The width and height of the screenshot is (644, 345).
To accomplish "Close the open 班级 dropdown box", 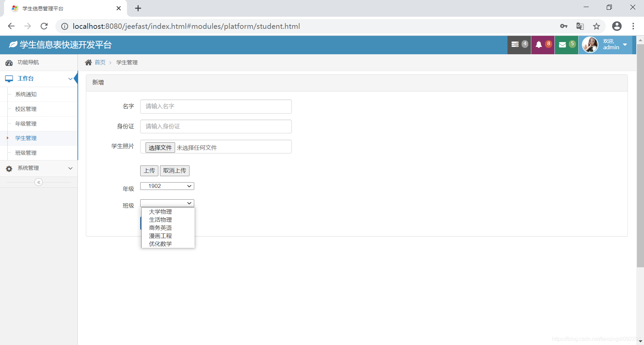I will pos(167,203).
